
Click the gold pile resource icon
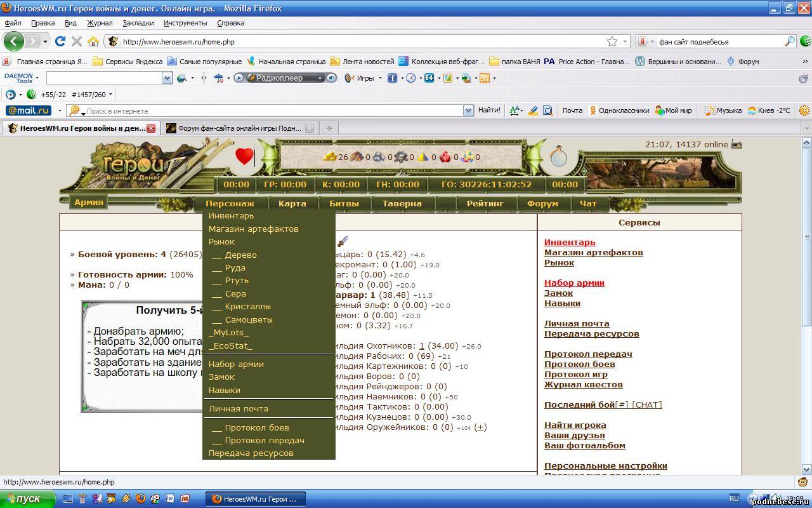[x=330, y=156]
